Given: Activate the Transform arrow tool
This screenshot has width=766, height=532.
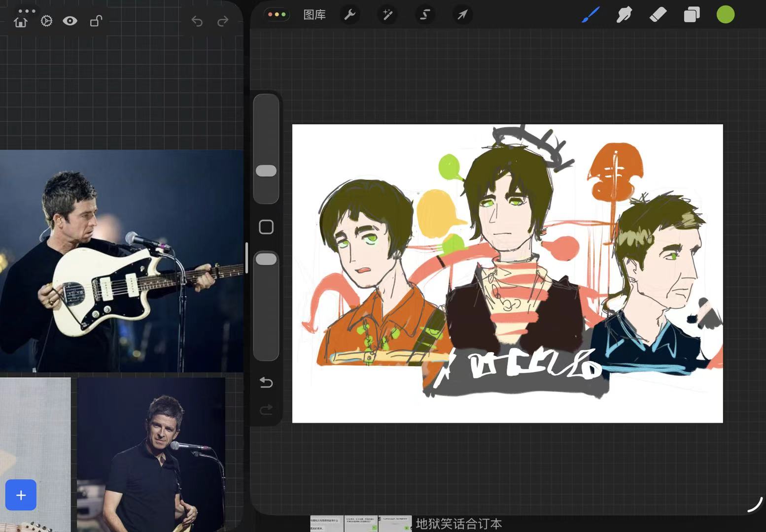Looking at the screenshot, I should pyautogui.click(x=462, y=15).
